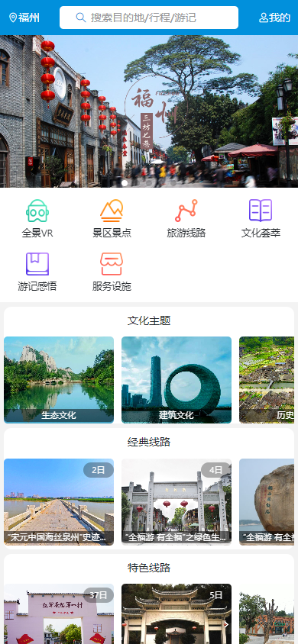Click the 特色线路 section heading
Image resolution: width=298 pixels, height=644 pixels.
[x=149, y=568]
